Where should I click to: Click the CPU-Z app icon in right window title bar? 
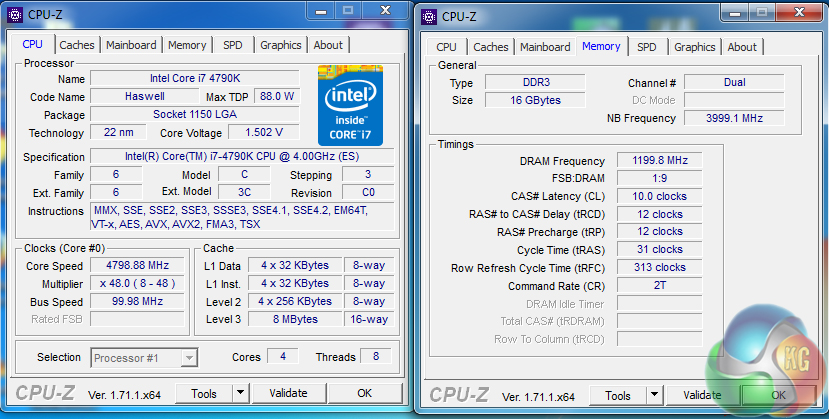pos(429,16)
